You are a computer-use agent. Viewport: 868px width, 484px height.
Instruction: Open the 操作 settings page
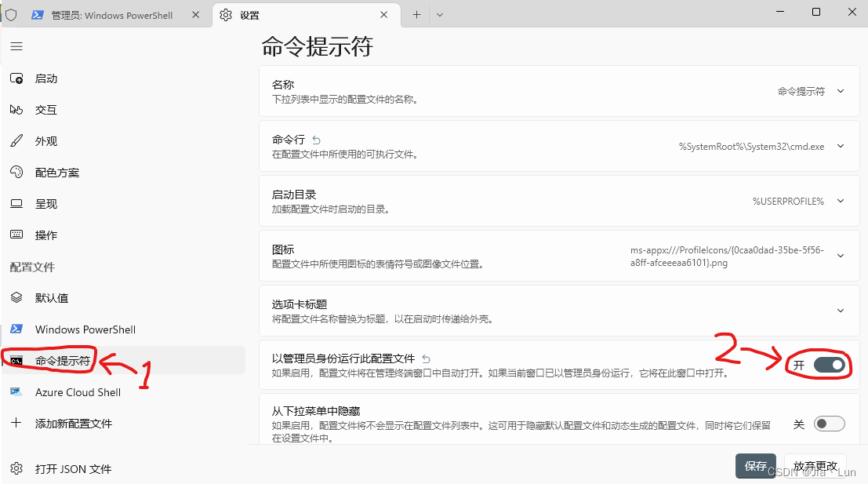click(x=123, y=235)
